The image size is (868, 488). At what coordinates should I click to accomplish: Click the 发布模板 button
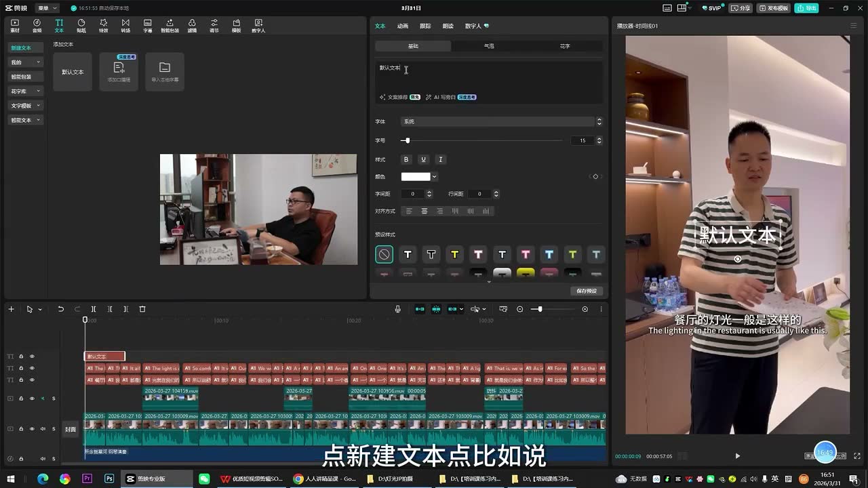pyautogui.click(x=774, y=8)
